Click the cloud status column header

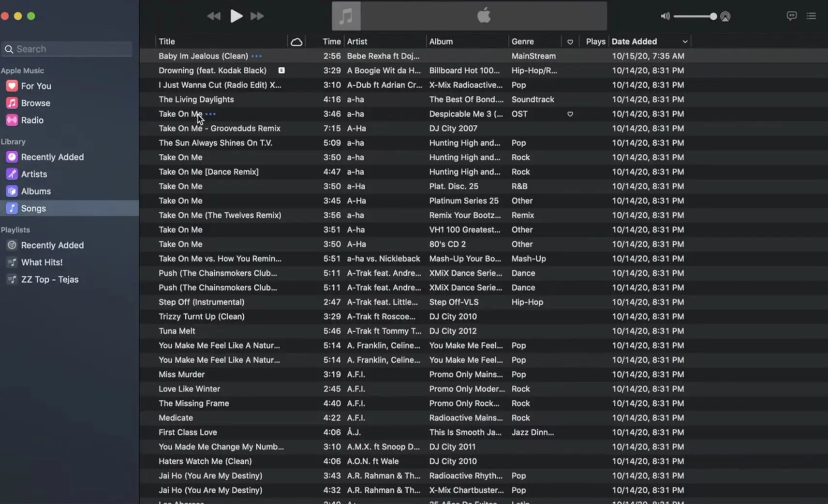click(296, 42)
